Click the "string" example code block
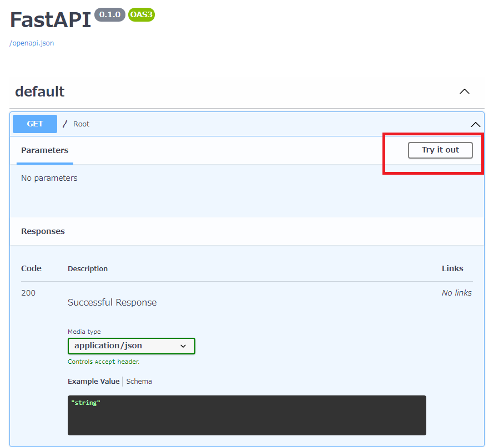Image resolution: width=504 pixels, height=447 pixels. 246,415
